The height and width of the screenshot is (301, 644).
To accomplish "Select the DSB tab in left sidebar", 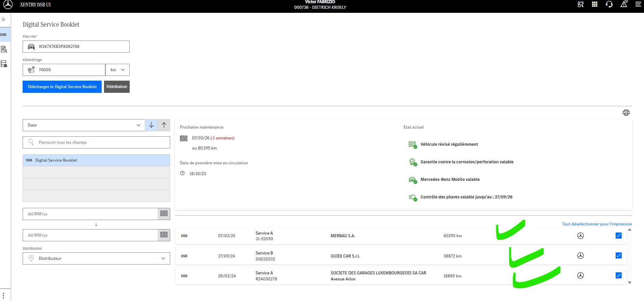I will click(3, 35).
